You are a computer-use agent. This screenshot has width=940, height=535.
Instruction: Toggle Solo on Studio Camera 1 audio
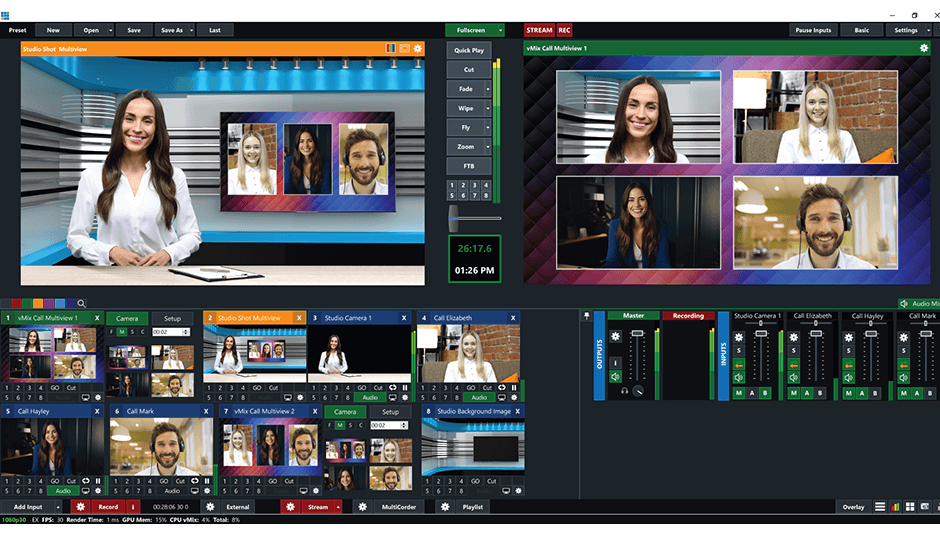point(738,350)
